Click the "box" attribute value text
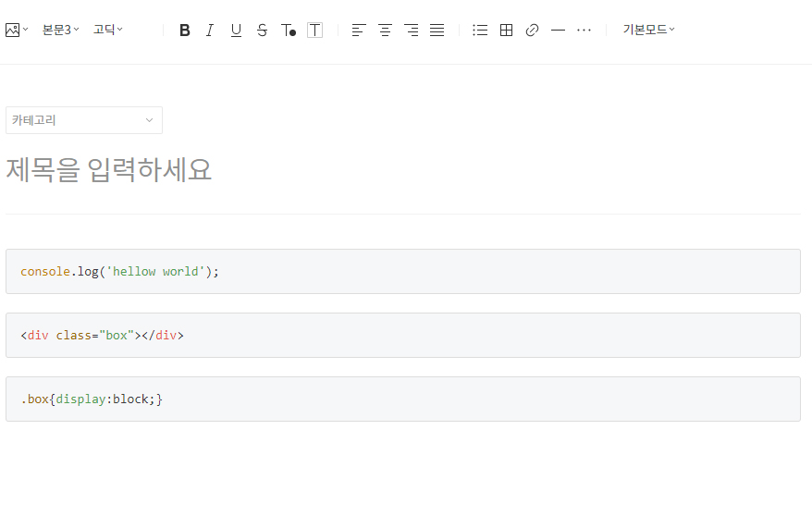Image resolution: width=812 pixels, height=516 pixels. pos(117,336)
